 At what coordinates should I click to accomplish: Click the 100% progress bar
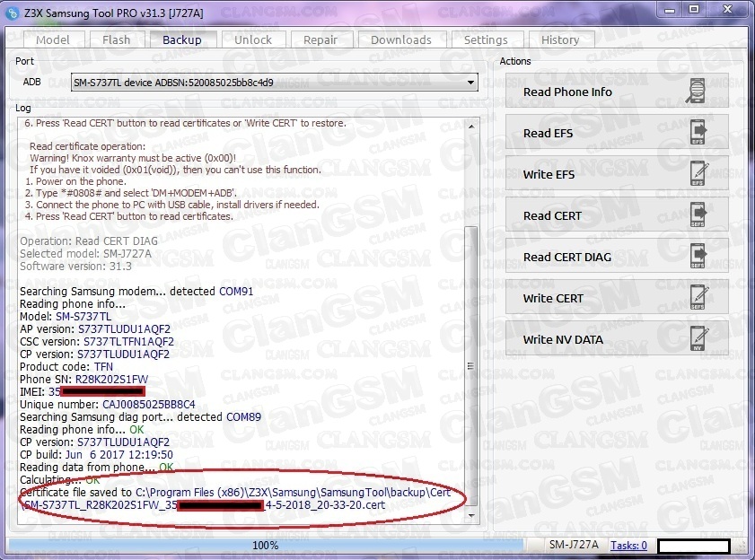[266, 545]
